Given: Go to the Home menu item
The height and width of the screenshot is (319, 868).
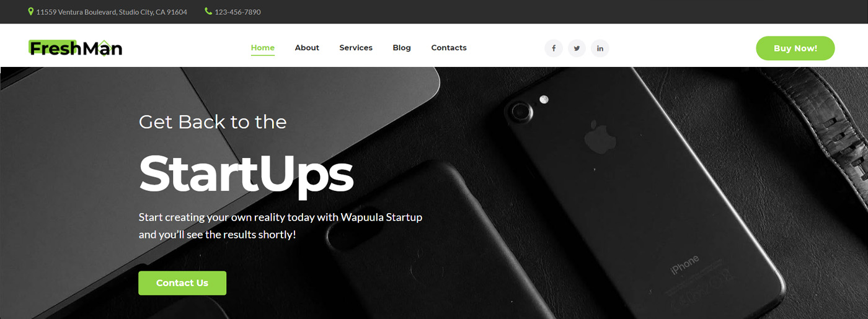Looking at the screenshot, I should pyautogui.click(x=263, y=48).
